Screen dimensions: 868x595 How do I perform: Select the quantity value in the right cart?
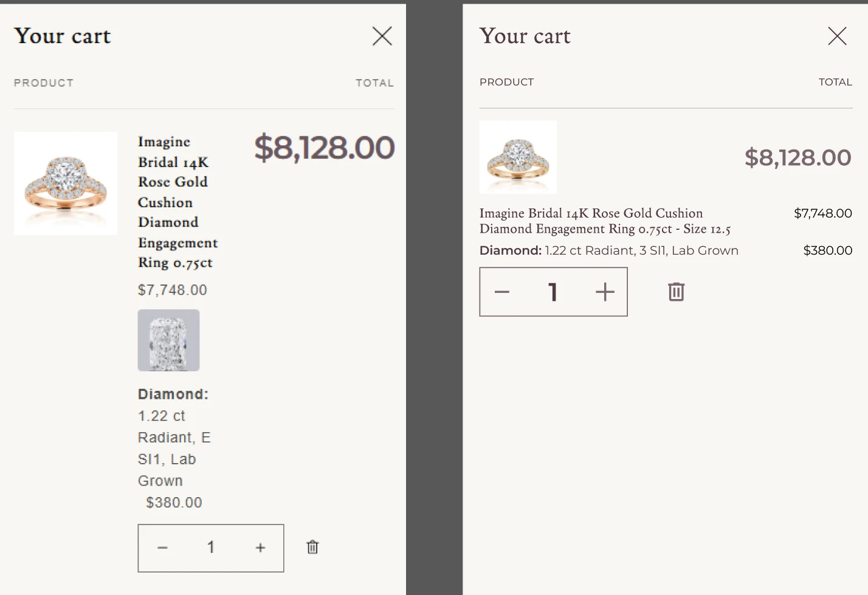coord(553,292)
